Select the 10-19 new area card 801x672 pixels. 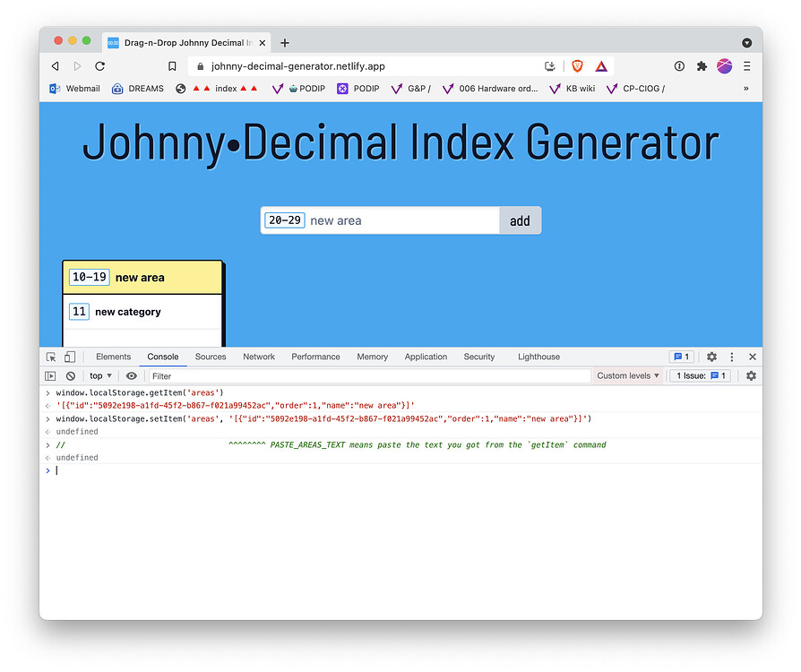click(x=142, y=277)
